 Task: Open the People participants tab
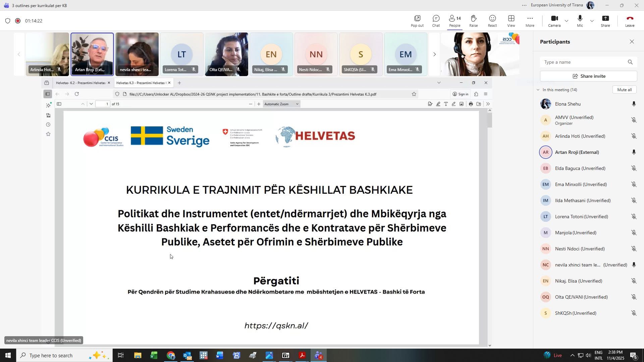(x=454, y=21)
